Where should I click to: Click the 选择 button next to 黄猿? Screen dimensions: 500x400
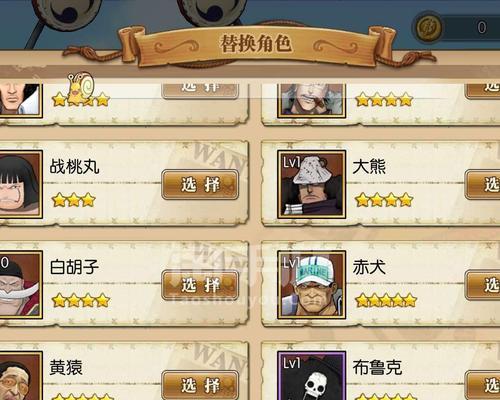[x=200, y=385]
